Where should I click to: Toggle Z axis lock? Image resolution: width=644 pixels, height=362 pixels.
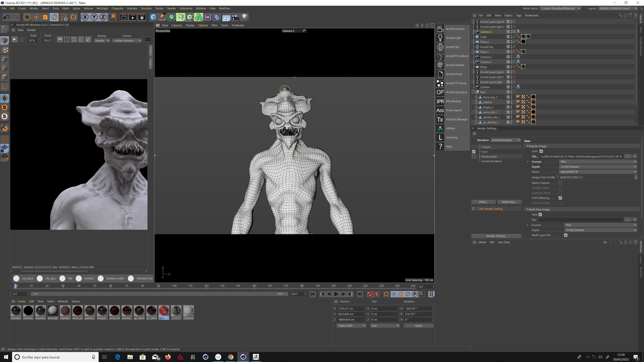103,17
